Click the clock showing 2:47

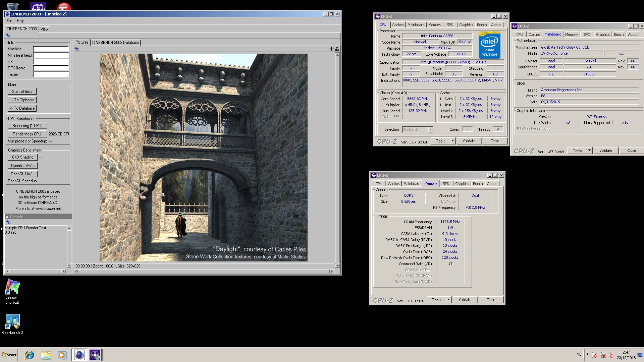coord(626,352)
